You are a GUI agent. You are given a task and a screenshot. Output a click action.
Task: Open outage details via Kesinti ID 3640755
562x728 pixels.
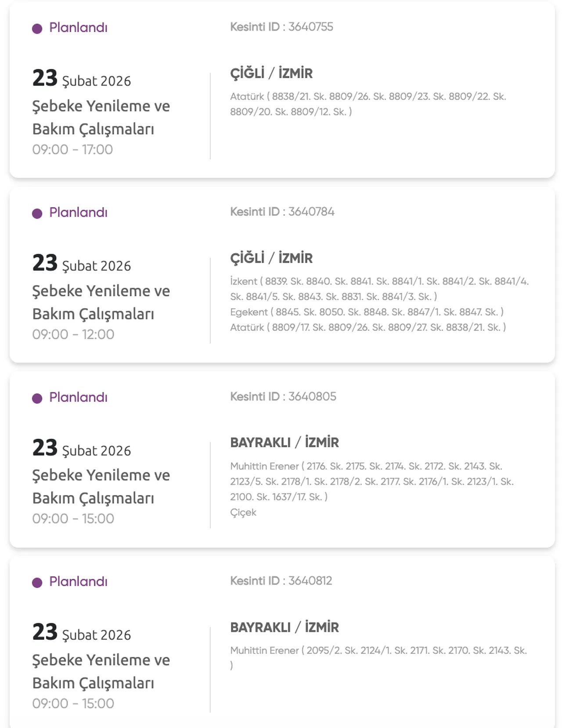(282, 27)
